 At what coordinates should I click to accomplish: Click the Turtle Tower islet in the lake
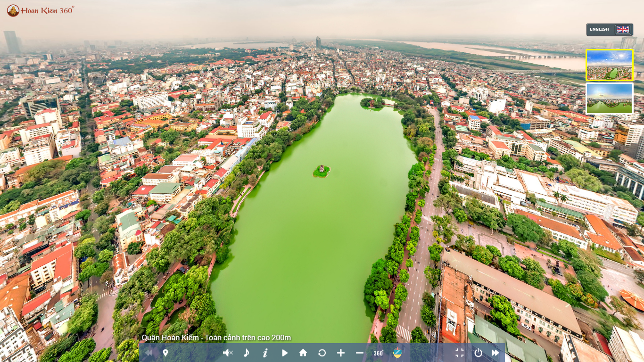point(322,170)
